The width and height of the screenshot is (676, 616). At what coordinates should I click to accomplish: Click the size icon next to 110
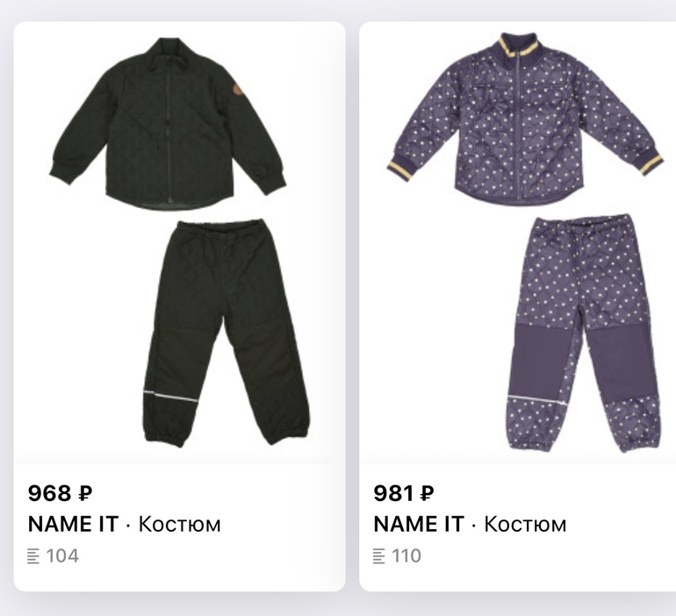[x=379, y=556]
